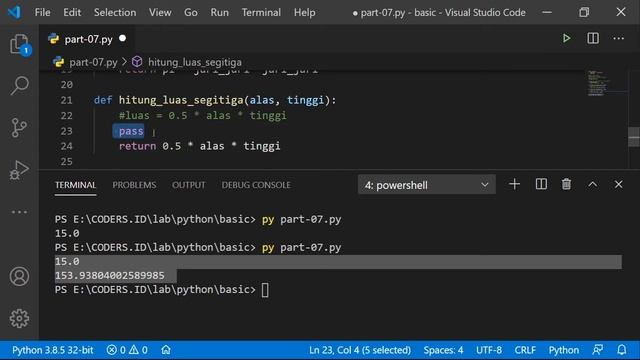The image size is (640, 360).
Task: Close the terminal panel
Action: 619,184
